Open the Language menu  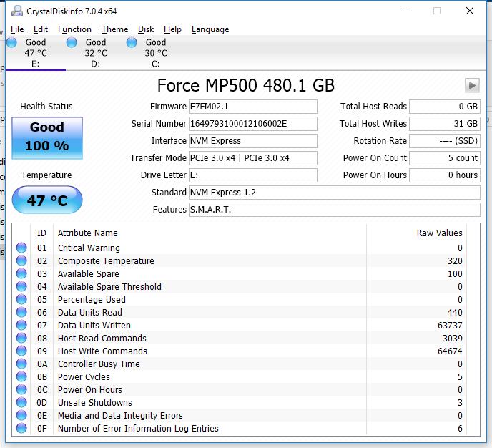pos(210,29)
